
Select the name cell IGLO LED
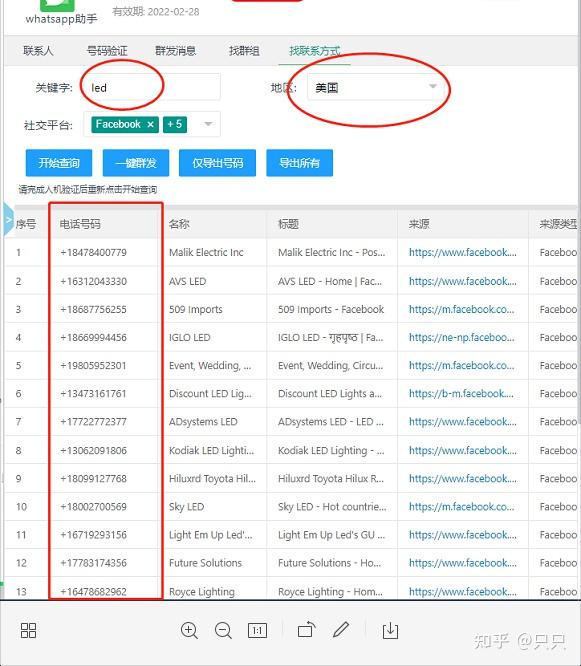[x=189, y=337]
